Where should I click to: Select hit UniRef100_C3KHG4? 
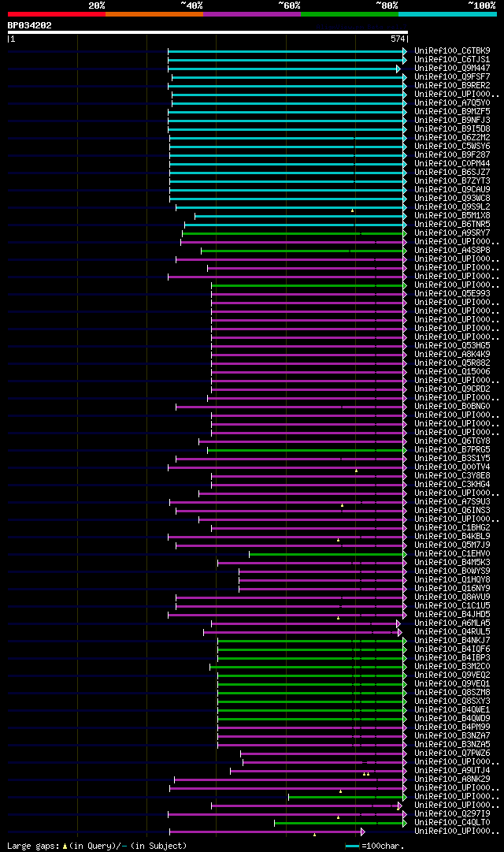[452, 485]
